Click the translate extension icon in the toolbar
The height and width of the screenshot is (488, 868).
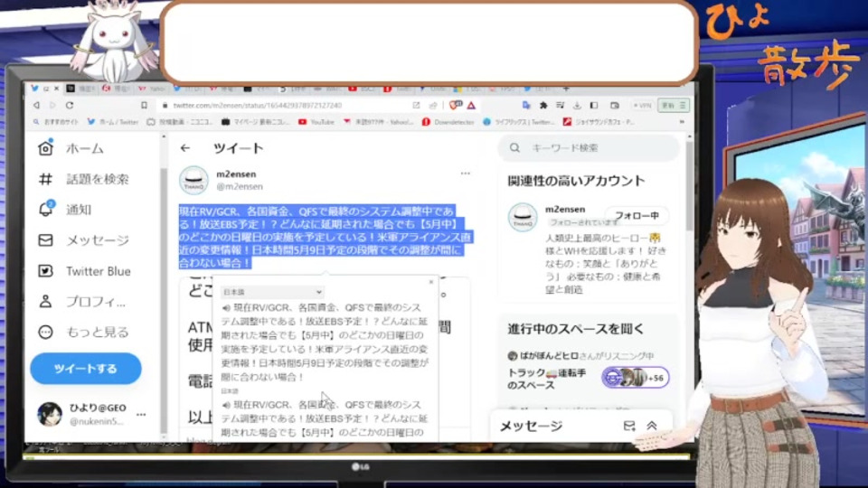point(526,105)
